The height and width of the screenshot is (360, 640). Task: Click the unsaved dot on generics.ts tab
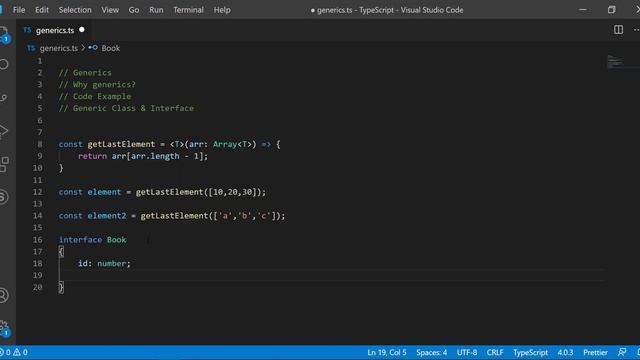tap(82, 30)
